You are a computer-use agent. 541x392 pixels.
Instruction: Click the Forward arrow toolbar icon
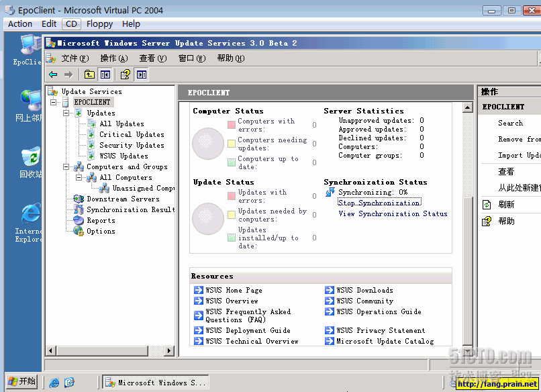(x=68, y=75)
